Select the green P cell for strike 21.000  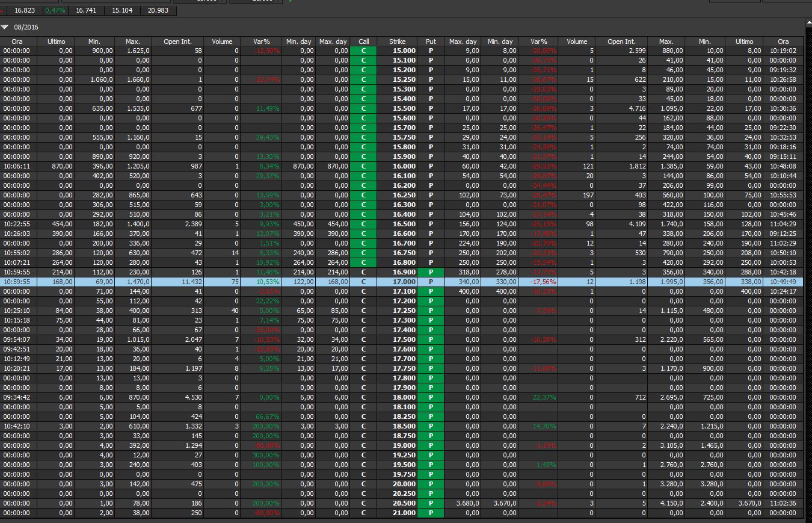pos(431,513)
